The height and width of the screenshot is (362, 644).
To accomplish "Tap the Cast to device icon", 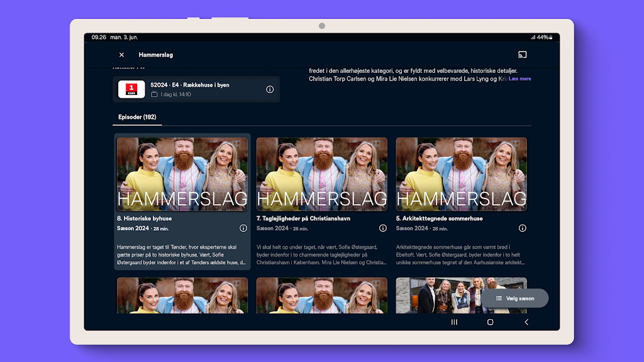I will (522, 55).
